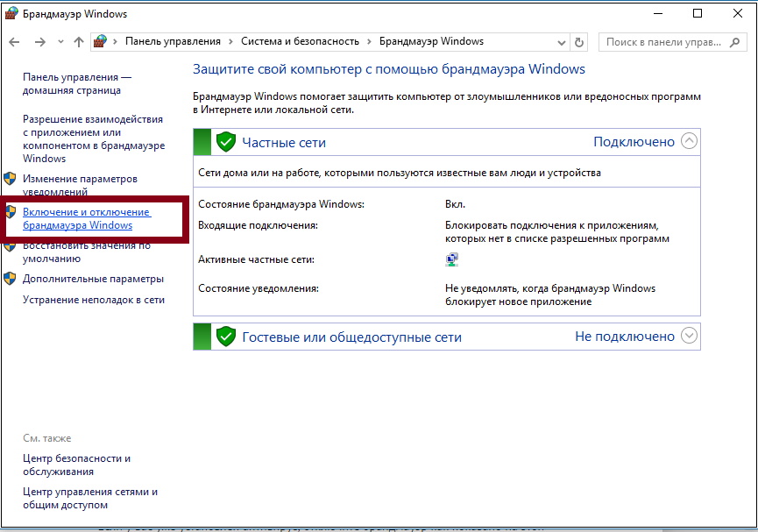The width and height of the screenshot is (758, 532).
Task: Click the refresh button in address bar
Action: click(x=578, y=42)
